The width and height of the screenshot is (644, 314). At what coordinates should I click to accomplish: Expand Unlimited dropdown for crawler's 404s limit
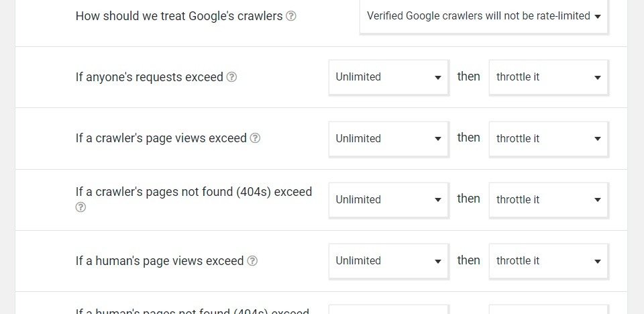388,200
